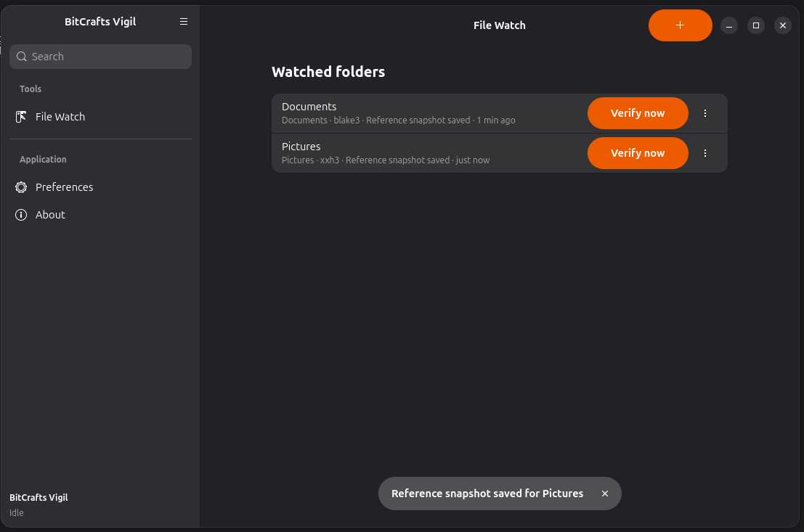
Task: Click the File Watch sidebar icon
Action: [x=21, y=117]
